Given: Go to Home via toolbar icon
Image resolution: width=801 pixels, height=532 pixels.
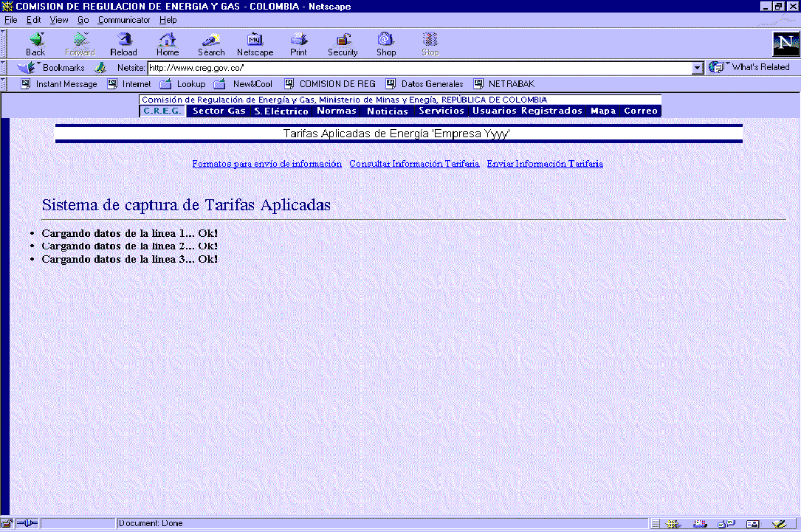Looking at the screenshot, I should (168, 43).
